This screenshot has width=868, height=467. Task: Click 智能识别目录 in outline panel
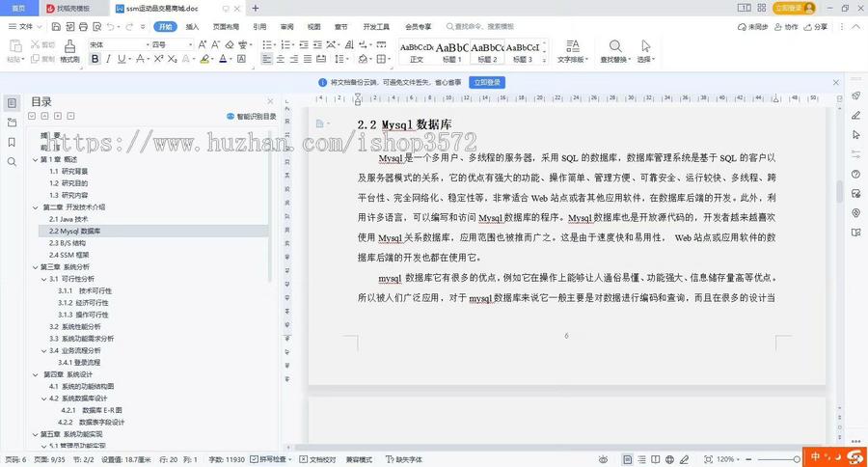click(x=252, y=117)
